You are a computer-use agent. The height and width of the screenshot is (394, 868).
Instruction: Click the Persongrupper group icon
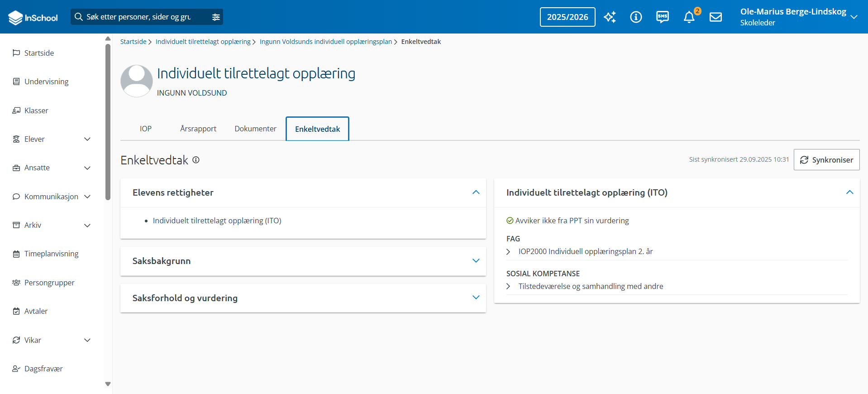coord(16,283)
